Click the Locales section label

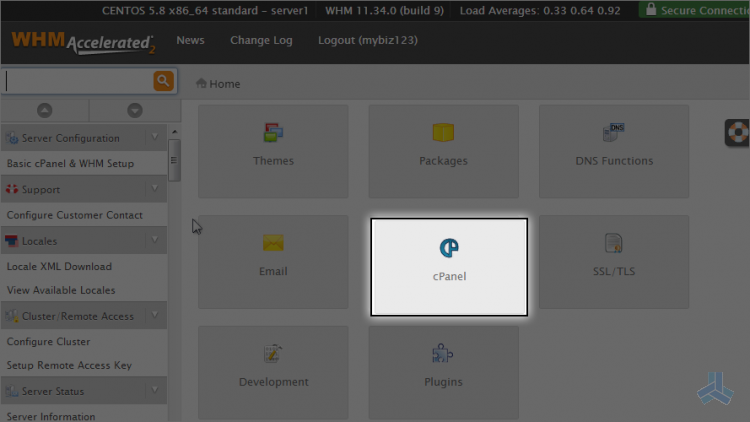pos(39,241)
